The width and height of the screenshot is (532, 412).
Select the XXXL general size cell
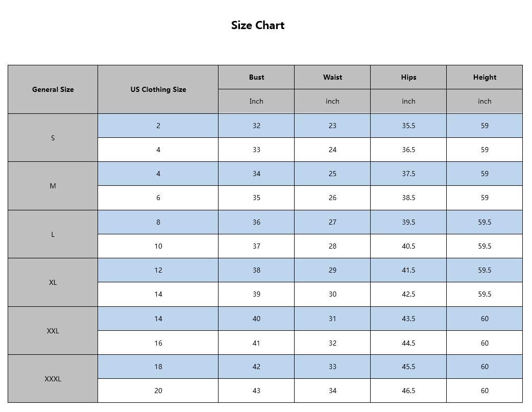[53, 379]
